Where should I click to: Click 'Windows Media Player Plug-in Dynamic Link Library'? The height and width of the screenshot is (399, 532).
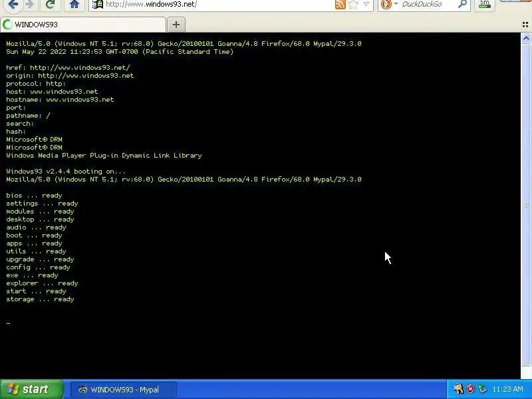coord(104,156)
